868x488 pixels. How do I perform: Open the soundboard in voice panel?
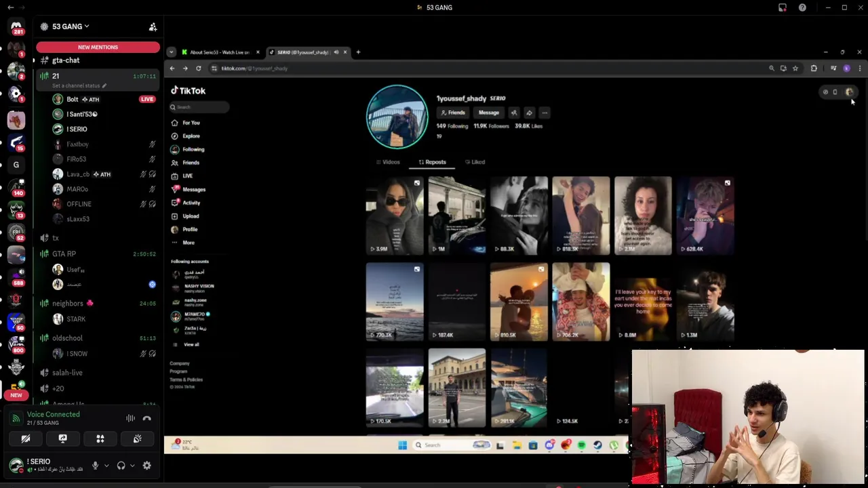[137, 439]
